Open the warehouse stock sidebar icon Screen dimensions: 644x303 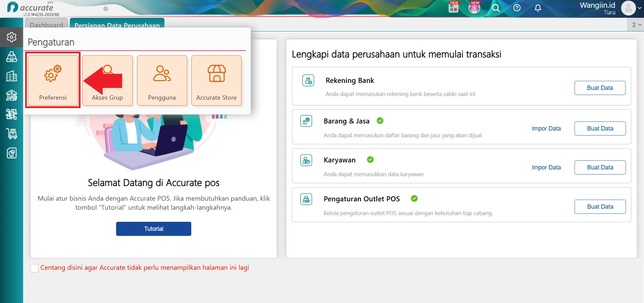click(x=11, y=114)
